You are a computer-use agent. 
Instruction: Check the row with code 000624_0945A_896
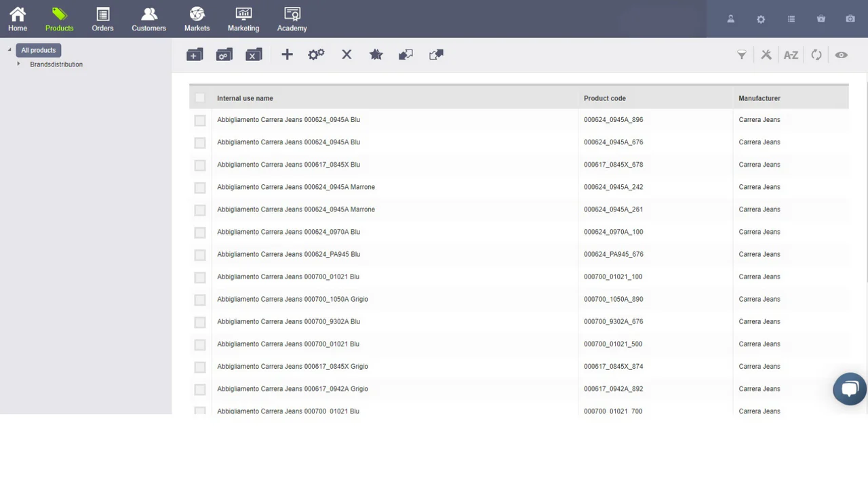tap(199, 120)
